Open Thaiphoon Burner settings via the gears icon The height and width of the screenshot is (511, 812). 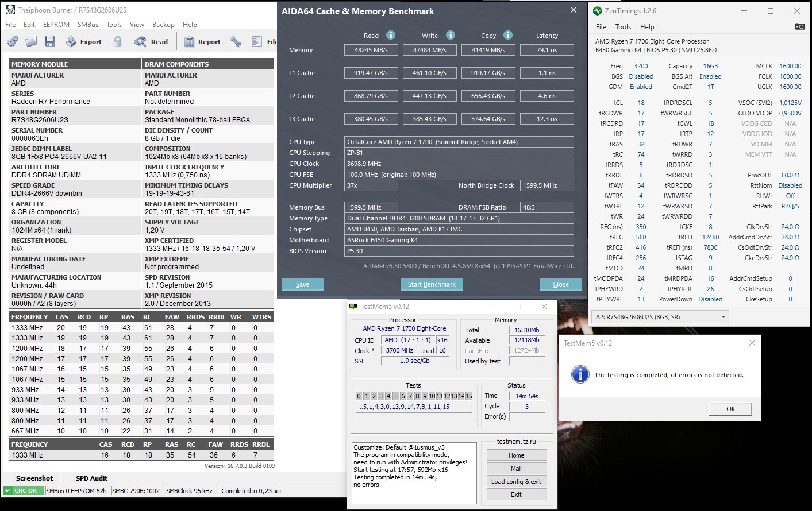coord(13,41)
